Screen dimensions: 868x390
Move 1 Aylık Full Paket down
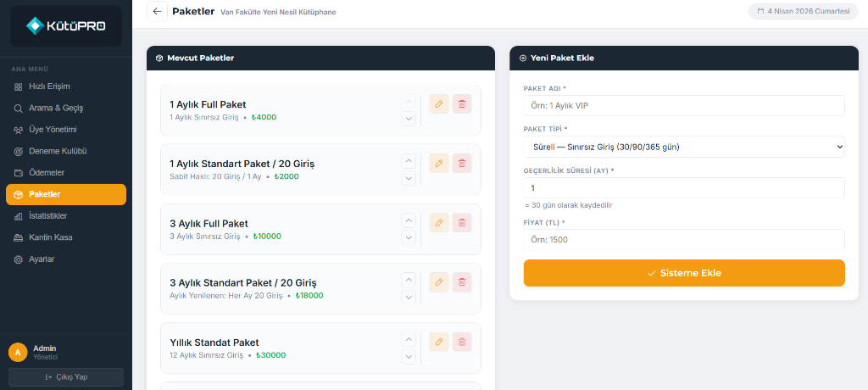click(408, 119)
